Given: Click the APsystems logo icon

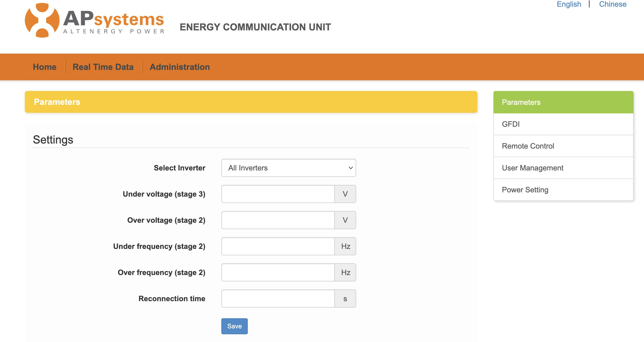Looking at the screenshot, I should [42, 20].
